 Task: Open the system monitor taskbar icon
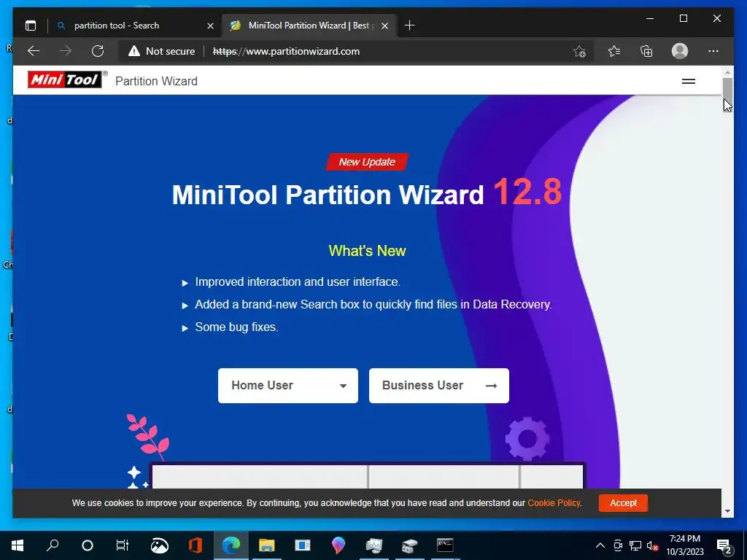pos(374,545)
